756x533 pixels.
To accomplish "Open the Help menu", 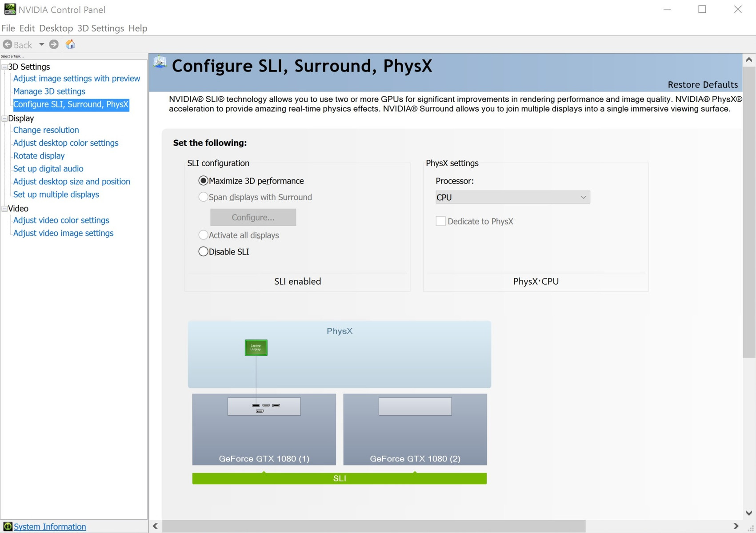I will tap(138, 28).
